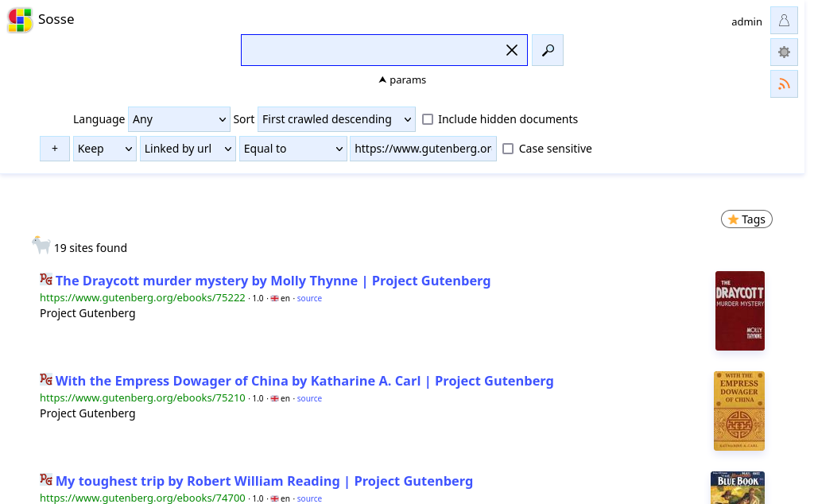
Task: Open the Keep filter dropdown
Action: click(x=105, y=149)
